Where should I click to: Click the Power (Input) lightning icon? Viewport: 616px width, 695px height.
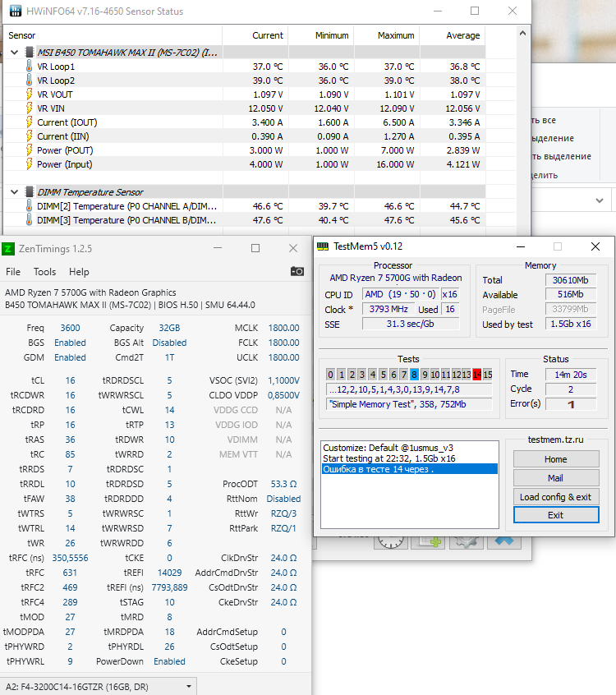point(30,164)
